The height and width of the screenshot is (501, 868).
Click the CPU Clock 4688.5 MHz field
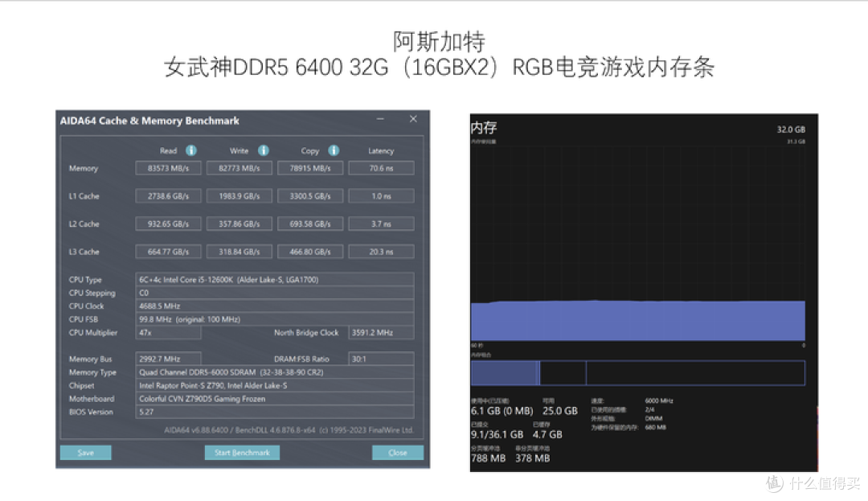(x=275, y=306)
